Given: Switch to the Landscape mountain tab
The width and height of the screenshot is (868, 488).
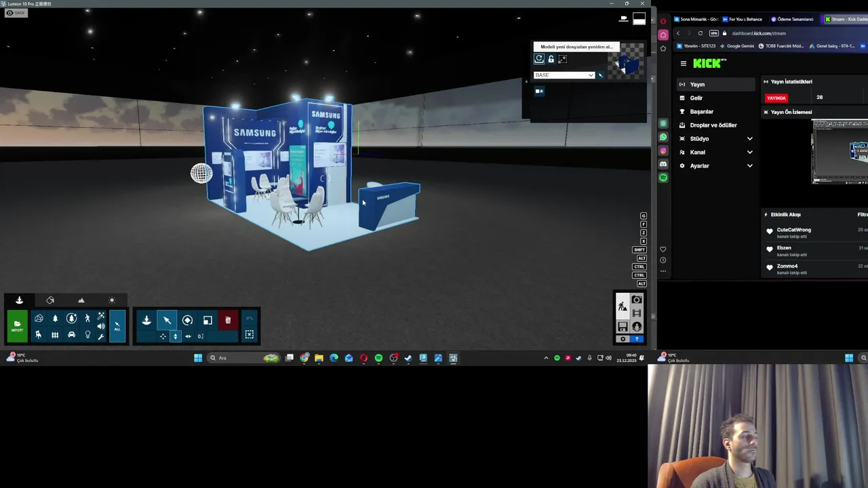Looking at the screenshot, I should click(81, 300).
